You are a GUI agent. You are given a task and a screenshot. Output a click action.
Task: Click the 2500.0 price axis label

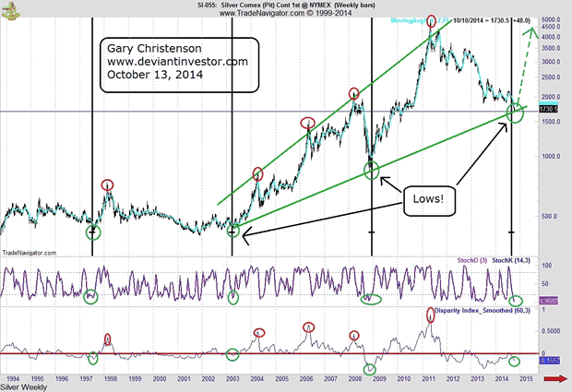tap(551, 77)
